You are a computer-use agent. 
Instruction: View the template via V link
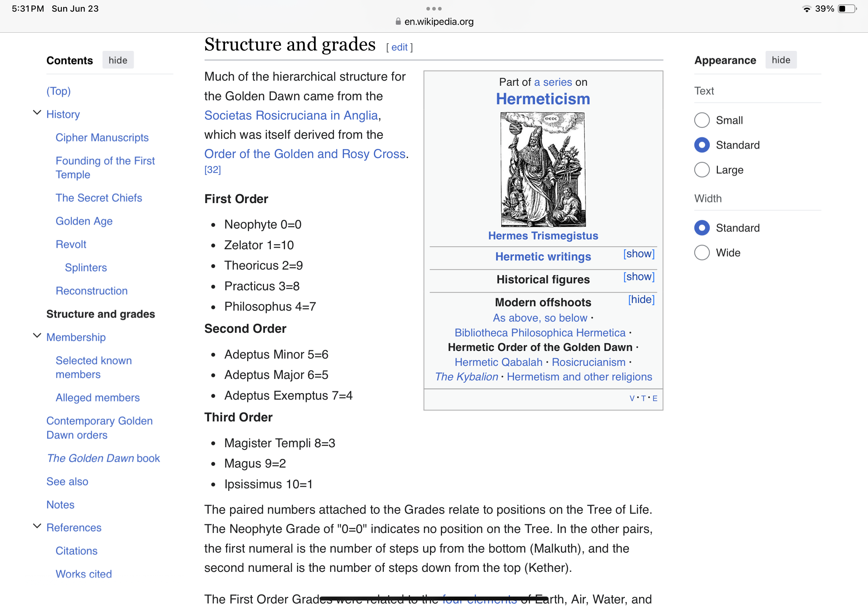coord(632,399)
